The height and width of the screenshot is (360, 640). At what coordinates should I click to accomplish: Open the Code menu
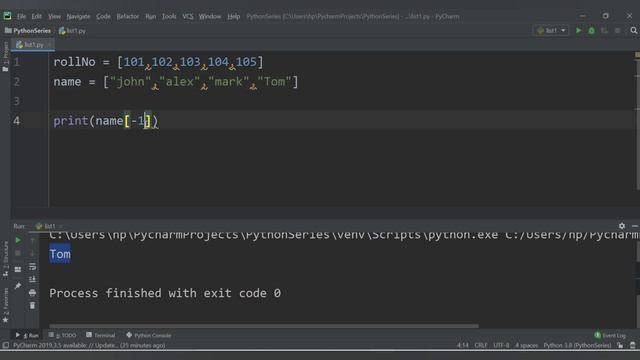click(103, 16)
